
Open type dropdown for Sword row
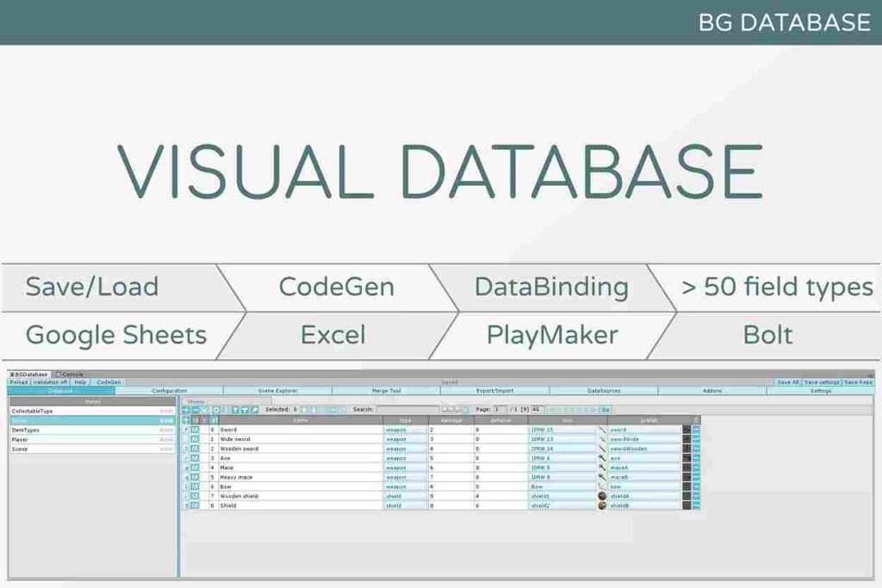tap(405, 430)
